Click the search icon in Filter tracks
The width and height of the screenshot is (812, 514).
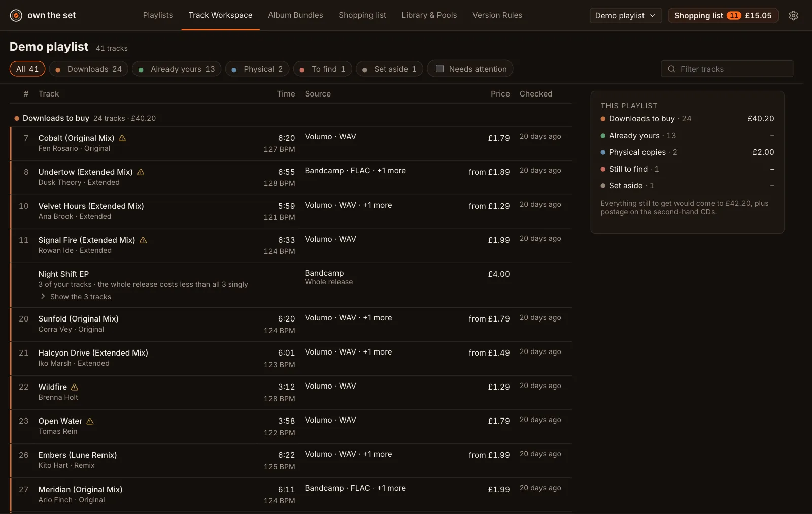coord(671,69)
